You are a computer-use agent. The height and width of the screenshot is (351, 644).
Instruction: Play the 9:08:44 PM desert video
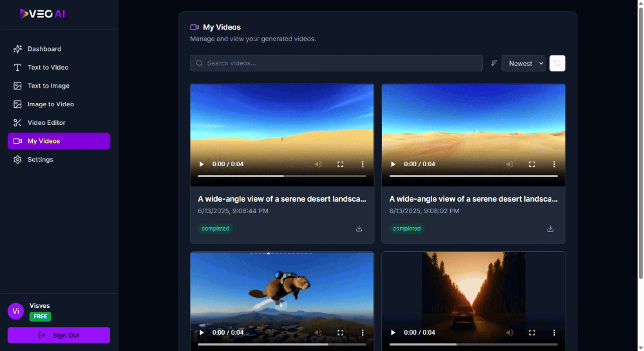coord(201,164)
